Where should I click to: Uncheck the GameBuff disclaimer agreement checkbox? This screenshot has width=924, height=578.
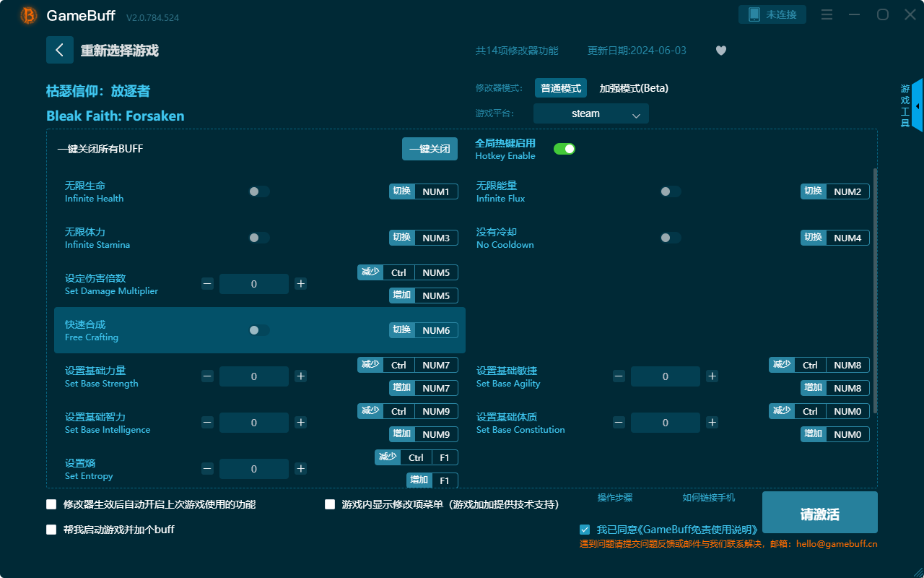585,530
